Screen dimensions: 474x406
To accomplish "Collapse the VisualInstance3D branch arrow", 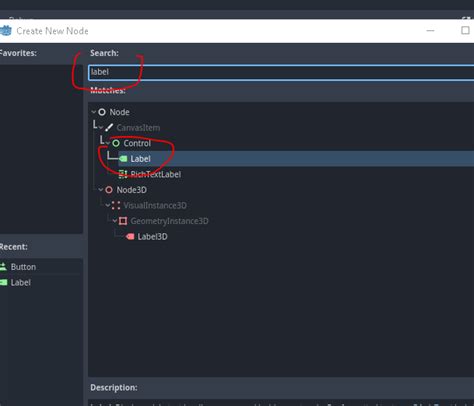I will (x=108, y=205).
